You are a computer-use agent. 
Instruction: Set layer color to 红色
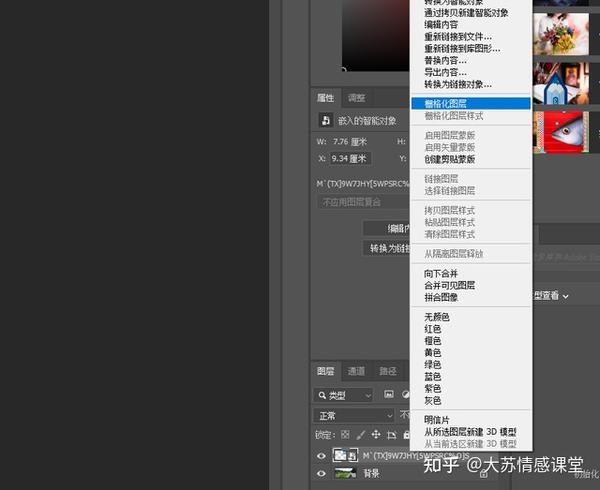click(x=471, y=329)
